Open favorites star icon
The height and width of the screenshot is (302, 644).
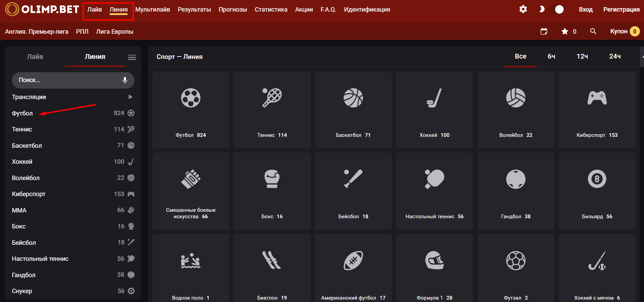565,31
